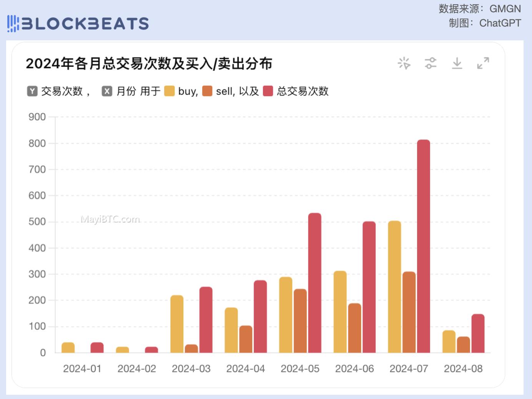Image resolution: width=532 pixels, height=399 pixels.
Task: Click the Y axis badge icon
Action: [x=32, y=91]
